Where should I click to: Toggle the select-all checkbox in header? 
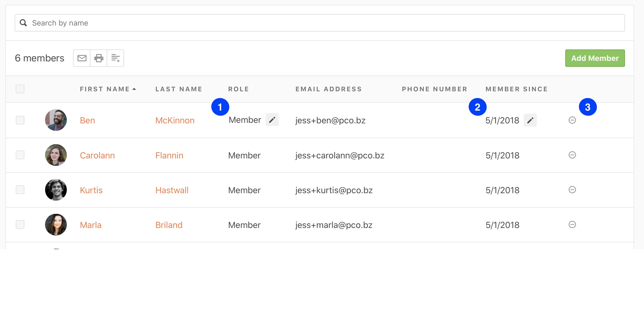click(20, 89)
